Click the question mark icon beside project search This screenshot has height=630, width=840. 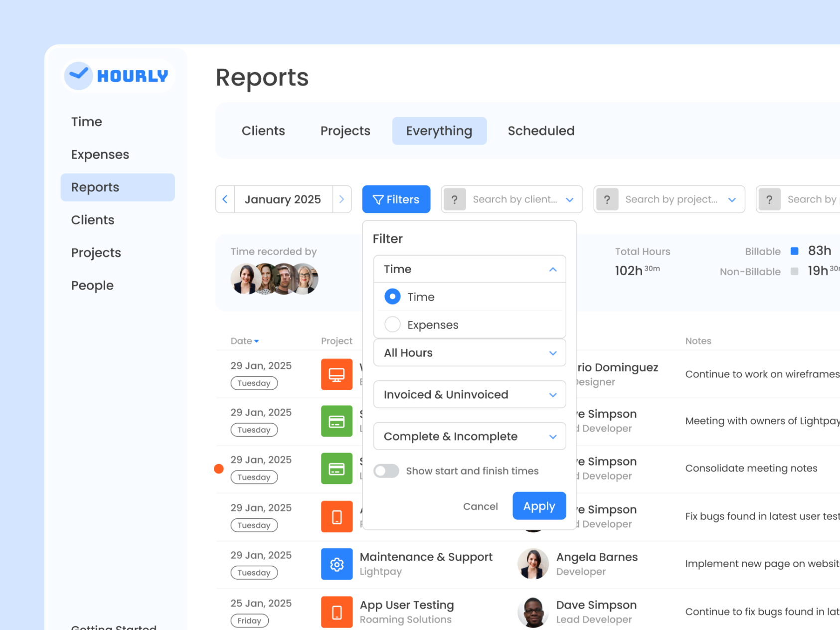click(607, 199)
